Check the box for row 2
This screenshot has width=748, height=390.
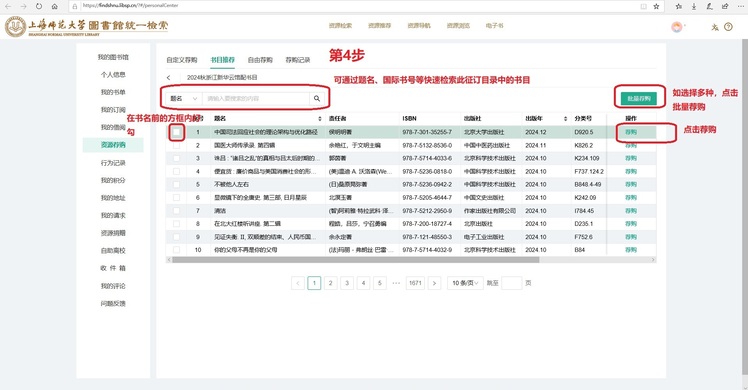tap(177, 145)
